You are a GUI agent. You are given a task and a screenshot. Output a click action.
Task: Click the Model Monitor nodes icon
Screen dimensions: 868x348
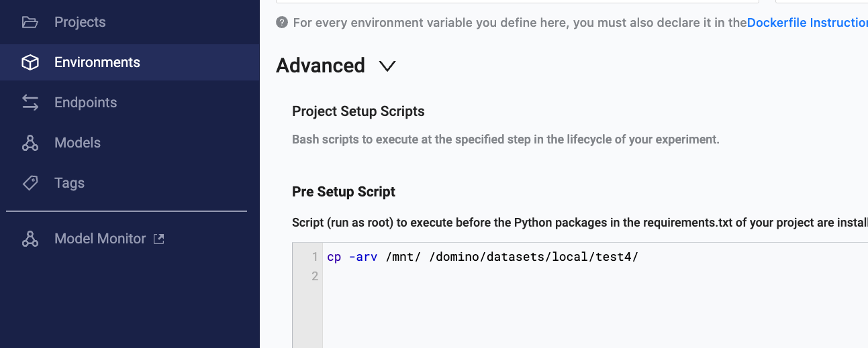coord(30,239)
